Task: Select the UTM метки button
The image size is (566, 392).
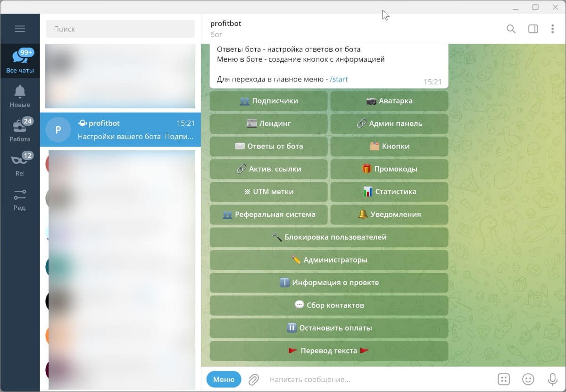Action: coord(268,192)
